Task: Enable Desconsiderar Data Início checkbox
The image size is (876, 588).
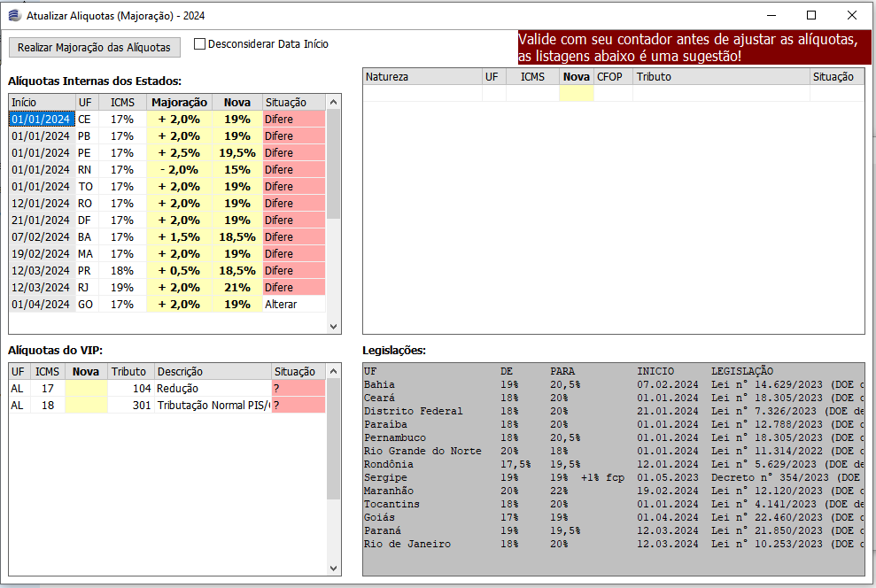Action: click(199, 44)
